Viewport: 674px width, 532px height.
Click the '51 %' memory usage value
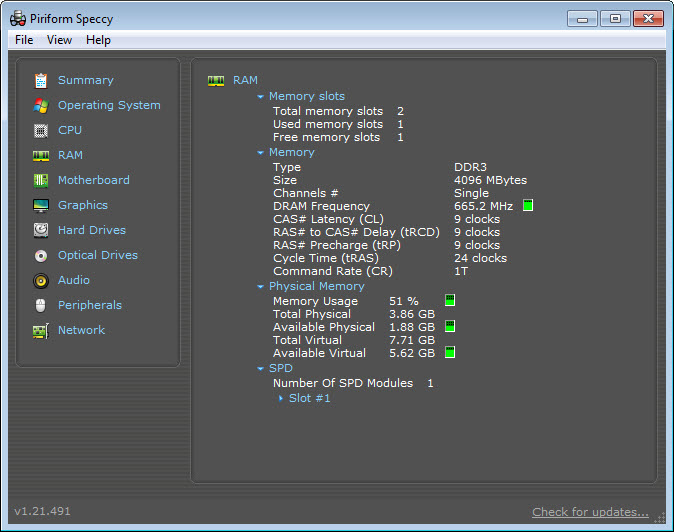[x=404, y=301]
